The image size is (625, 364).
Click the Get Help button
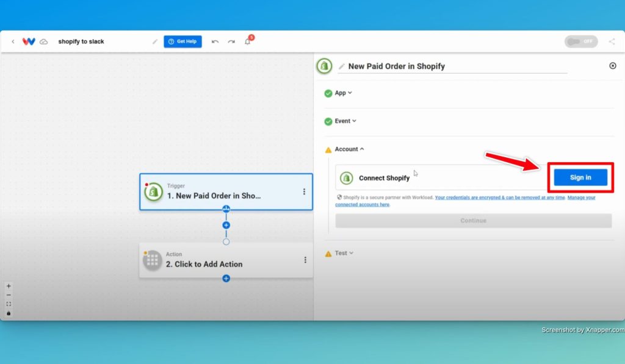pos(182,41)
